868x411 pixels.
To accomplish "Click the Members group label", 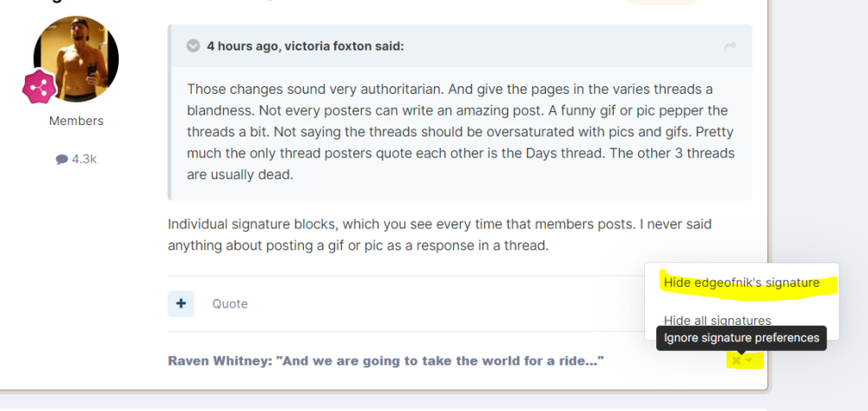I will click(x=76, y=121).
